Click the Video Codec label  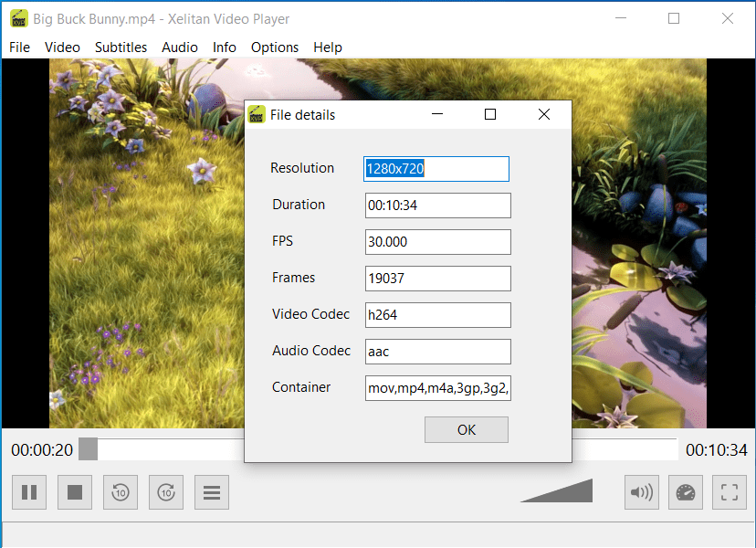tap(310, 314)
